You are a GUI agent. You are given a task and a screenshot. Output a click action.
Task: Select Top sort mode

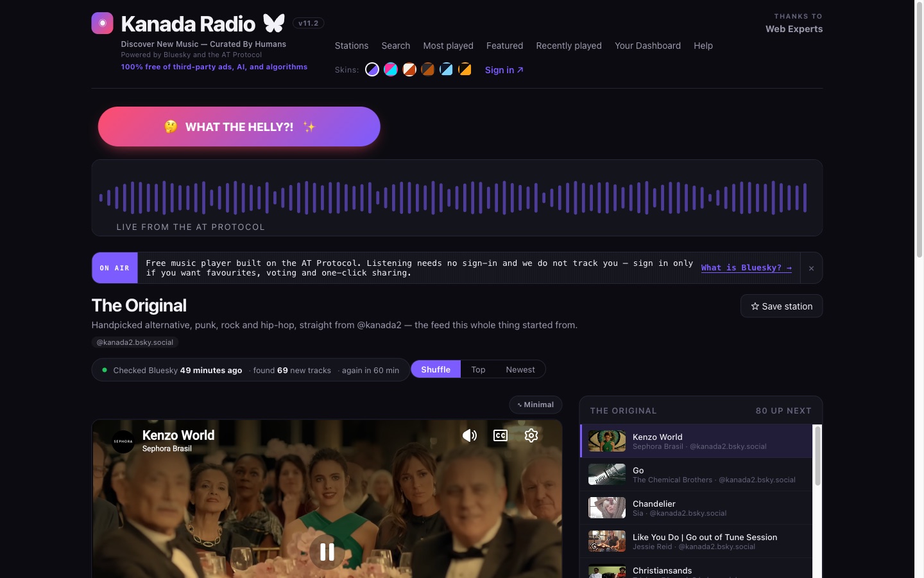coord(478,369)
